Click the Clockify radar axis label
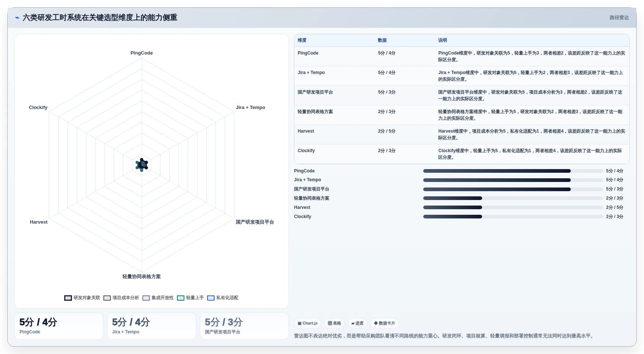 pyautogui.click(x=38, y=108)
